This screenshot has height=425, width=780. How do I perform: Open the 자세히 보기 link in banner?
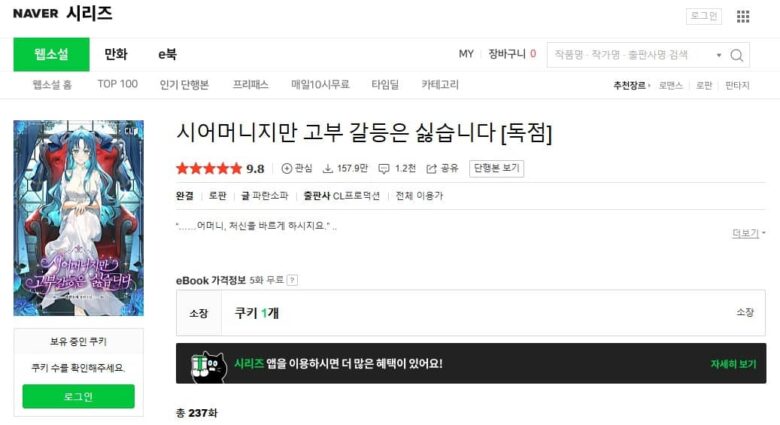point(733,364)
